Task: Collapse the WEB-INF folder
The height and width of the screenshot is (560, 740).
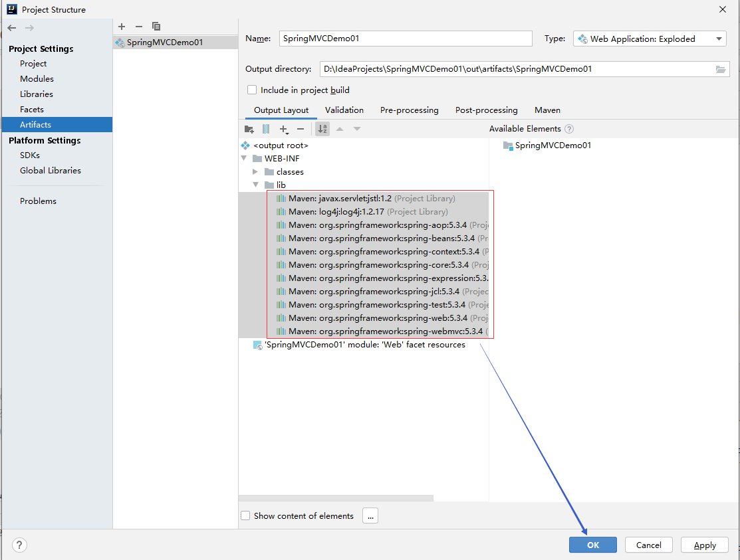Action: [x=244, y=158]
